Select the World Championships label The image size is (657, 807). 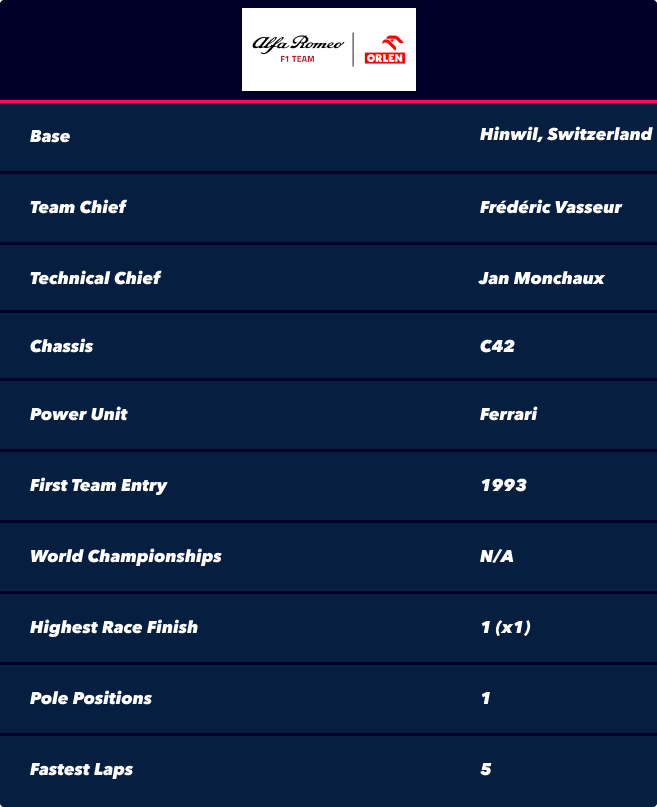[126, 556]
